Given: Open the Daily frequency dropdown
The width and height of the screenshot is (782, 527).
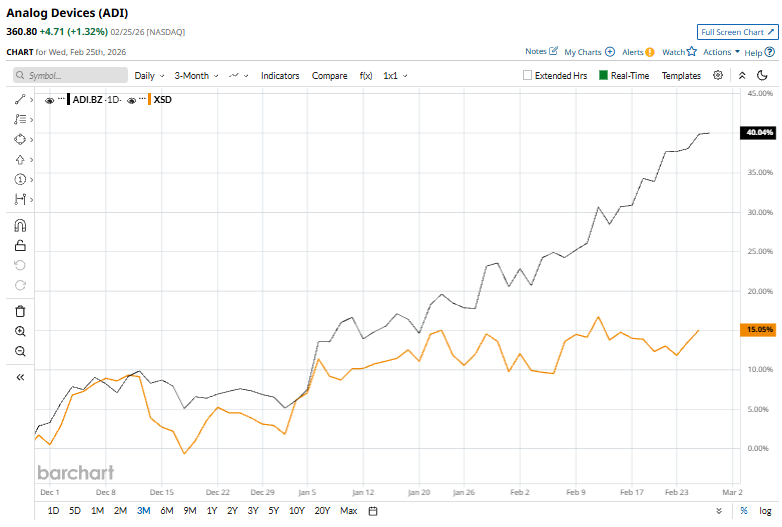Looking at the screenshot, I should click(x=150, y=75).
